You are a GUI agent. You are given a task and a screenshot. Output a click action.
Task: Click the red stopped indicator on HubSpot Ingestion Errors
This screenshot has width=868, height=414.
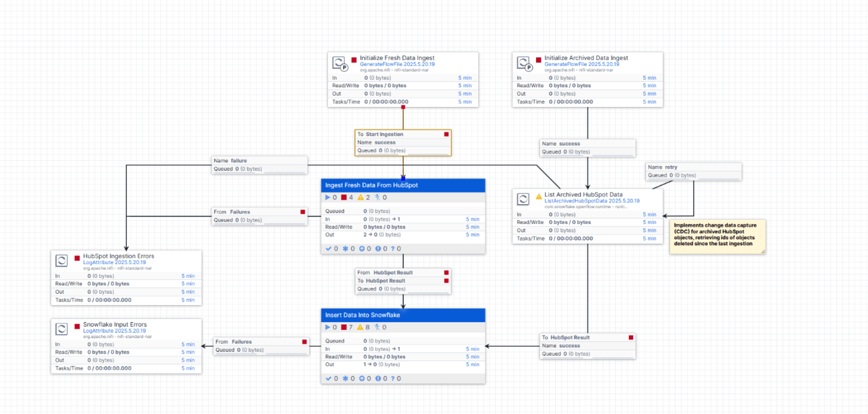click(x=77, y=258)
